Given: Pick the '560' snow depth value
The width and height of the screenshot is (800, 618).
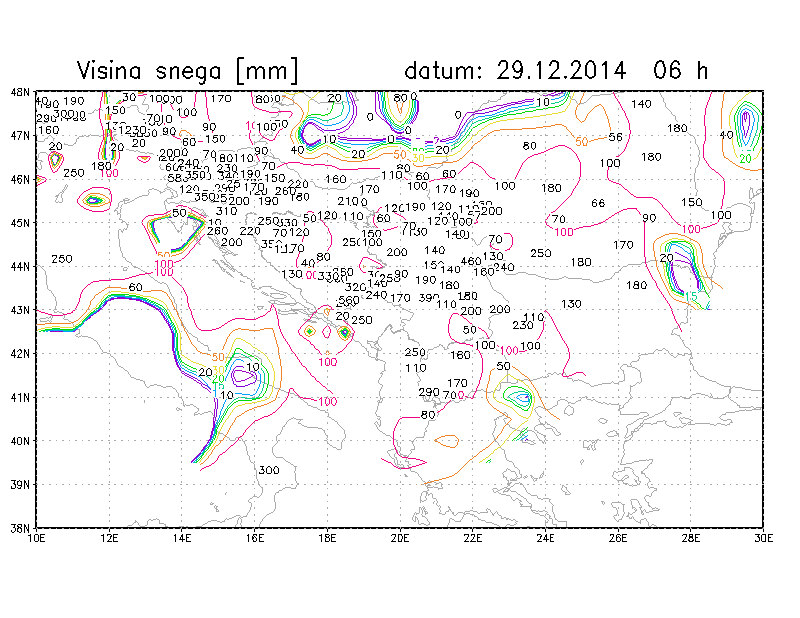Looking at the screenshot, I should [349, 300].
